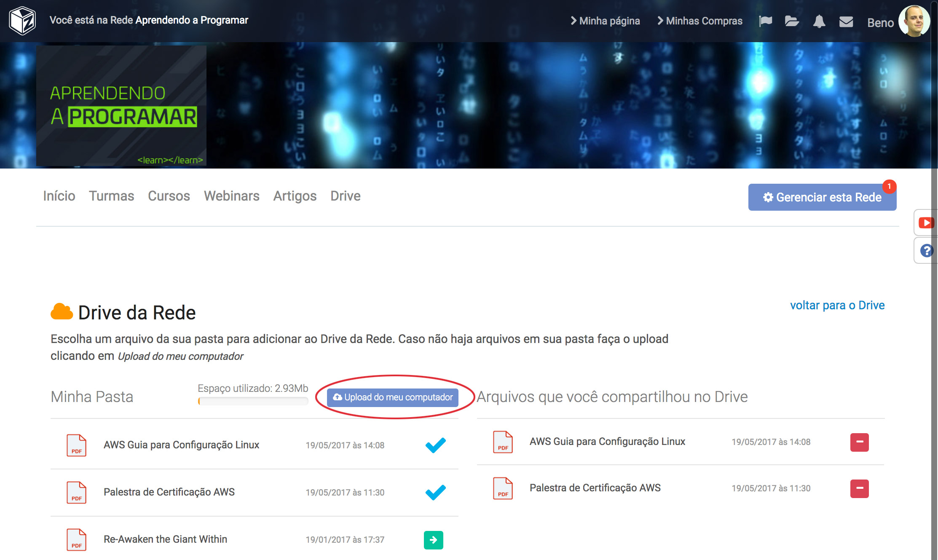Go to the Cursos tab
This screenshot has height=560, width=938.
tap(169, 196)
